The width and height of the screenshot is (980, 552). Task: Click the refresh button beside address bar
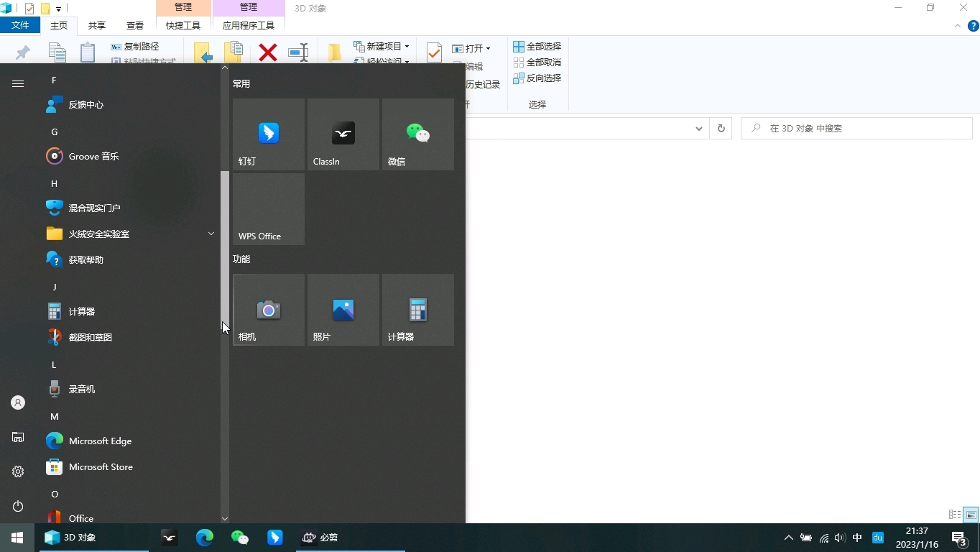pos(721,129)
